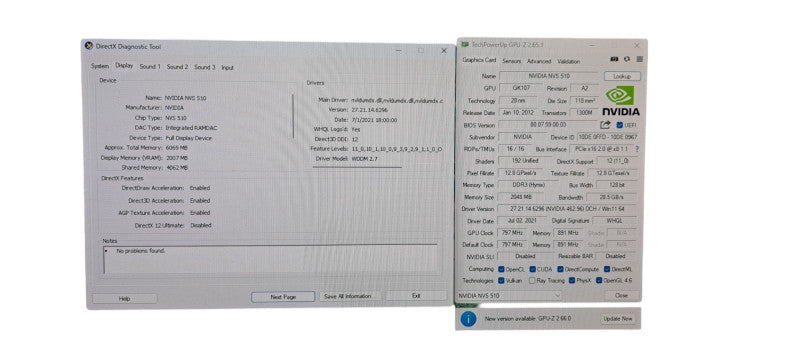This screenshot has width=800, height=360.
Task: Click the Close button in GPU-Z
Action: [x=621, y=295]
